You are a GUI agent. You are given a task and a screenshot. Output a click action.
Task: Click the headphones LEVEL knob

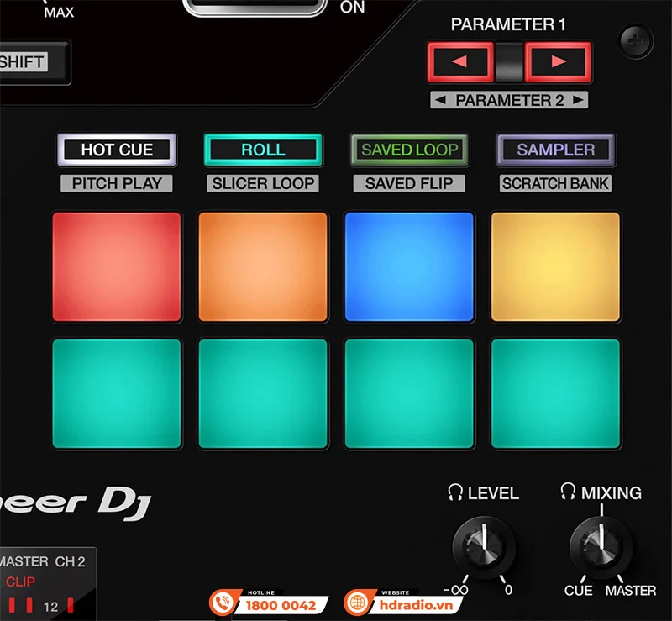(x=484, y=547)
